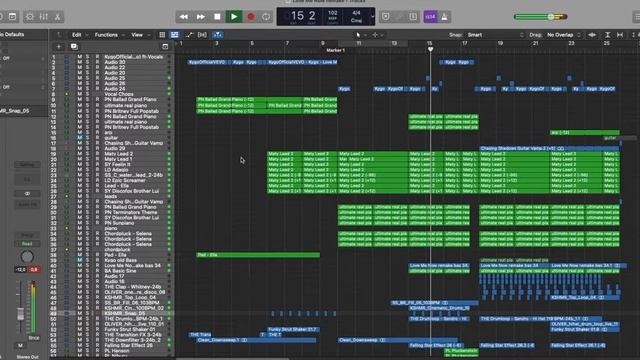This screenshot has width=640, height=360.
Task: Toggle the Catch Playhead button
Action: click(218, 35)
